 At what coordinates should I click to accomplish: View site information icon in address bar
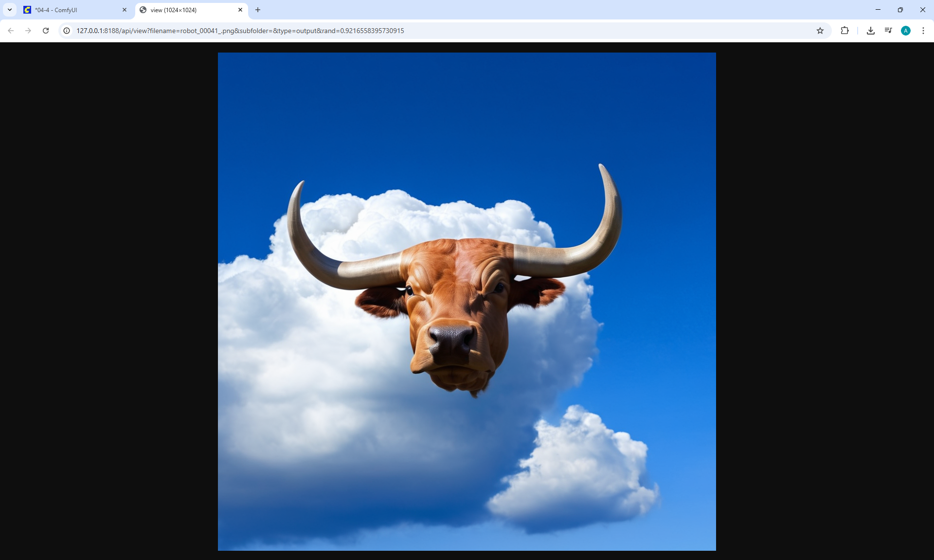[67, 31]
